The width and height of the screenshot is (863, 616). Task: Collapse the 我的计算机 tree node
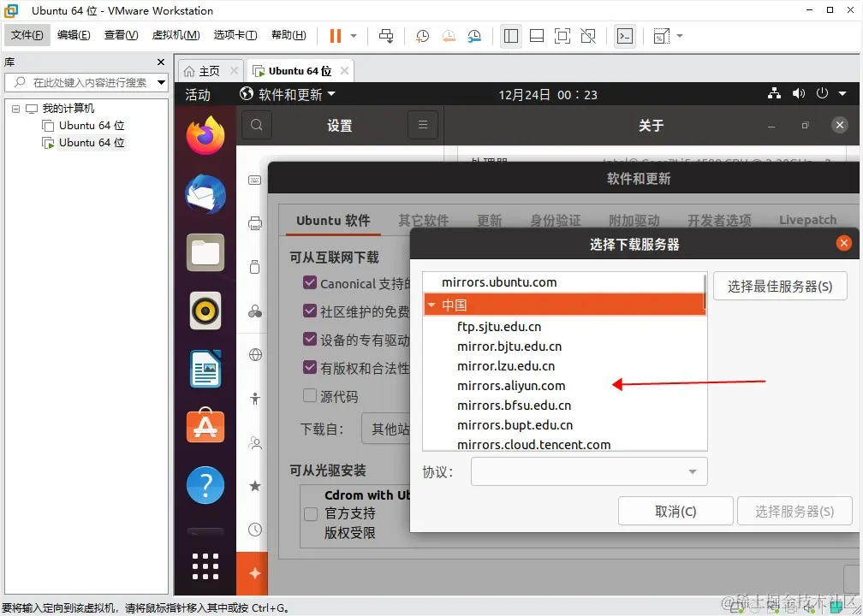coord(15,109)
